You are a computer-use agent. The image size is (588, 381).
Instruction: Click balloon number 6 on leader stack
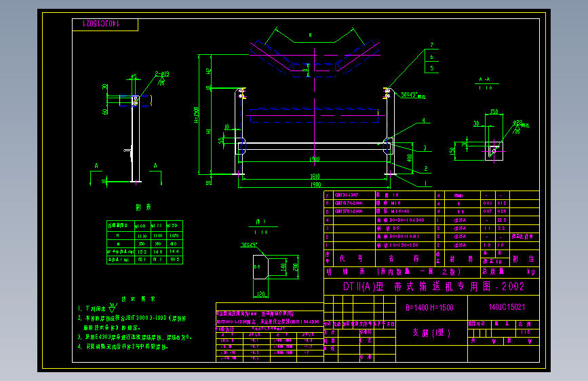(432, 57)
